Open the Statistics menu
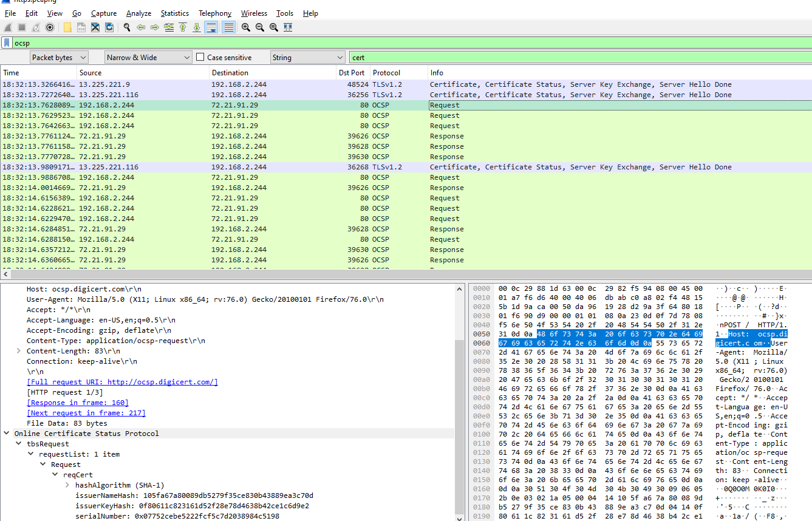The width and height of the screenshot is (812, 521). point(174,13)
